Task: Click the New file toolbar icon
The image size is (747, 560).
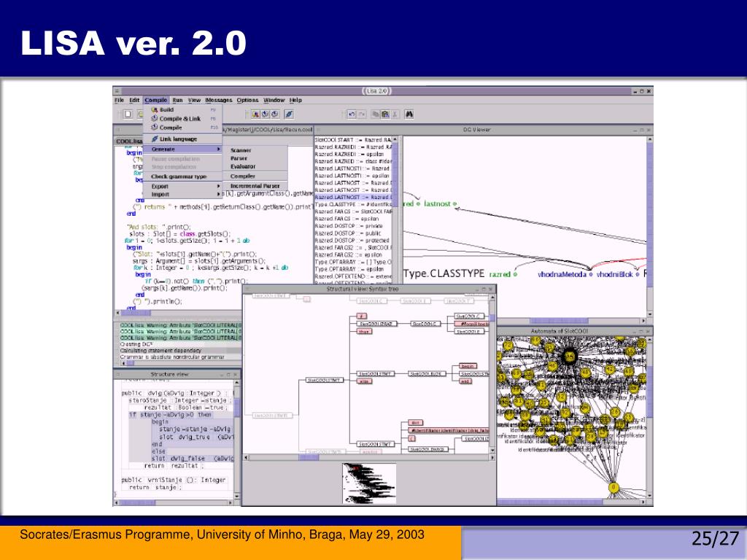Action: pyautogui.click(x=128, y=114)
